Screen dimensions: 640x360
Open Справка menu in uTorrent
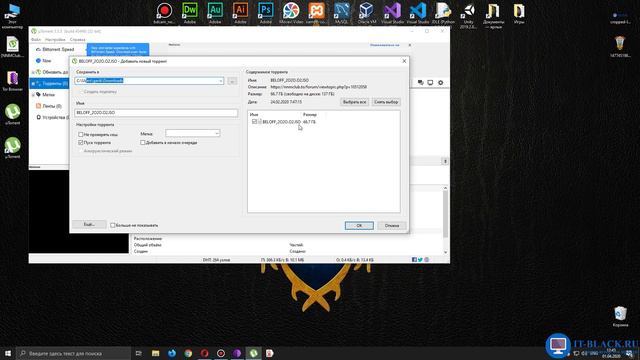78,40
